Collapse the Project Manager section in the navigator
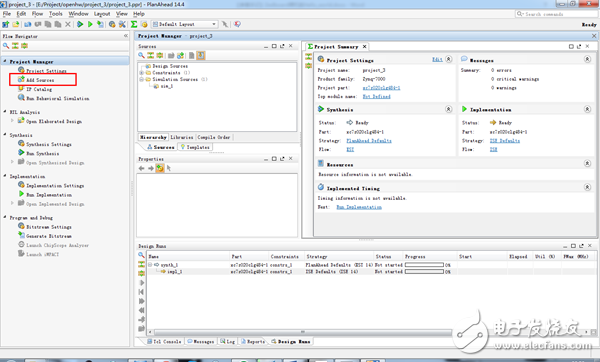 (5, 61)
